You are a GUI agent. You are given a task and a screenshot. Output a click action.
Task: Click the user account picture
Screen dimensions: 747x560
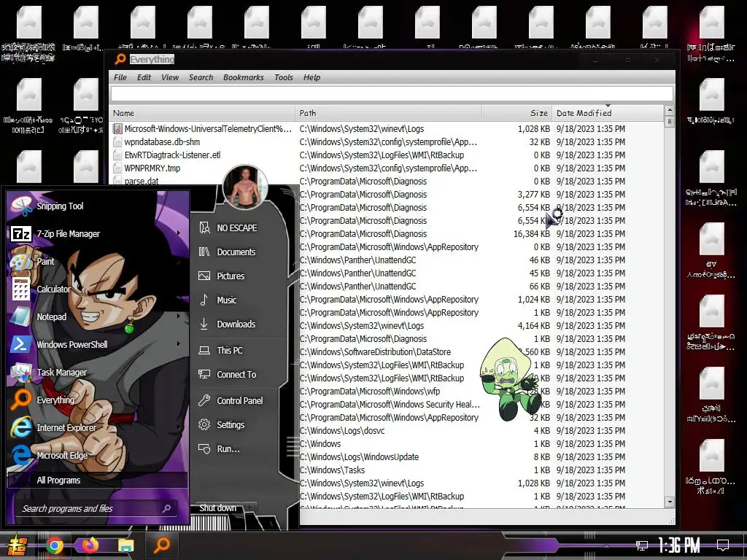[245, 188]
